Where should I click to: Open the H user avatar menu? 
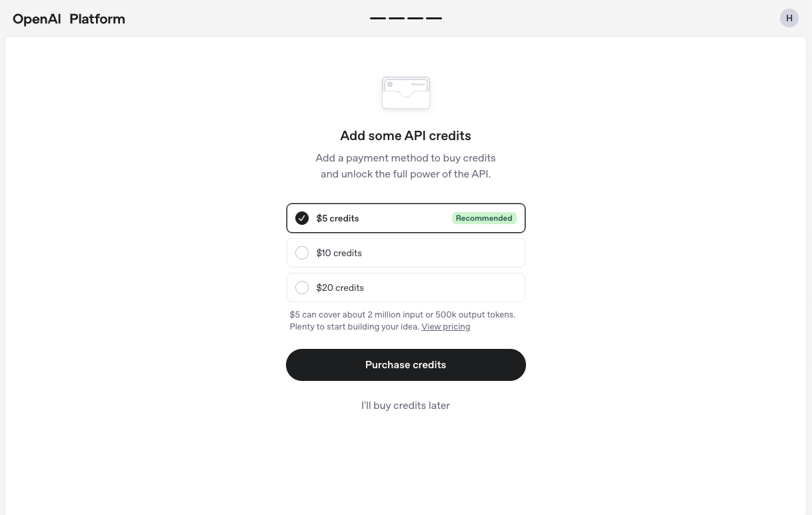coord(789,18)
